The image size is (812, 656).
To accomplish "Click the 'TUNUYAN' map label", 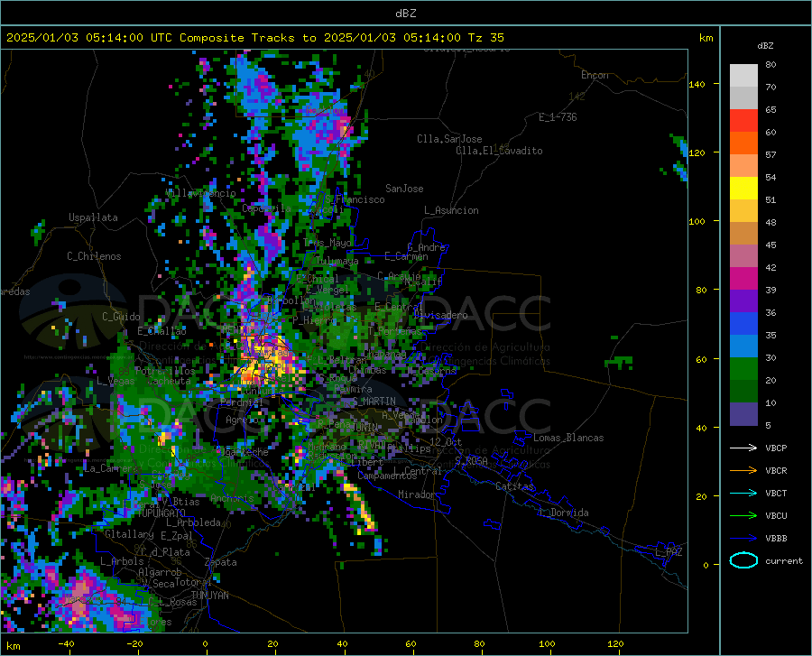I will 209,596.
